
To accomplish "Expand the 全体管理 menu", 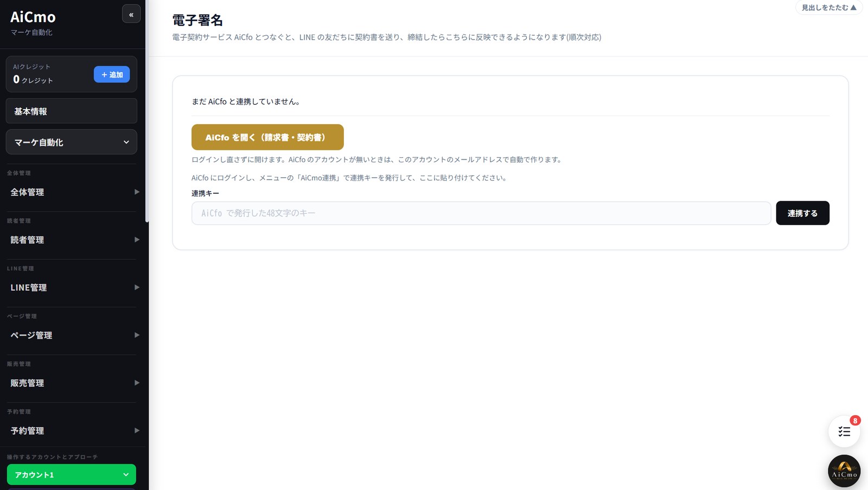I will tap(75, 192).
